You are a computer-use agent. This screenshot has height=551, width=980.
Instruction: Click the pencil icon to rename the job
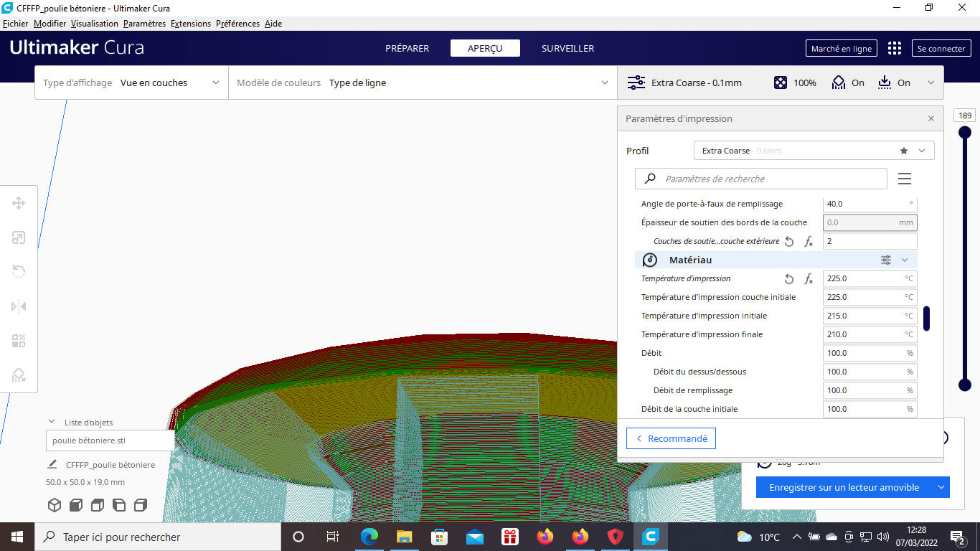click(x=52, y=464)
